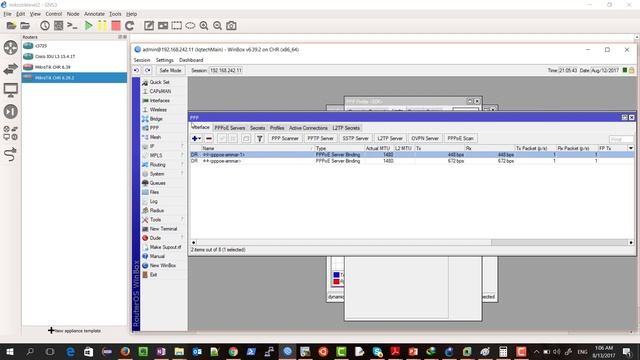
Task: Click the open project folder icon
Action: click(25, 26)
